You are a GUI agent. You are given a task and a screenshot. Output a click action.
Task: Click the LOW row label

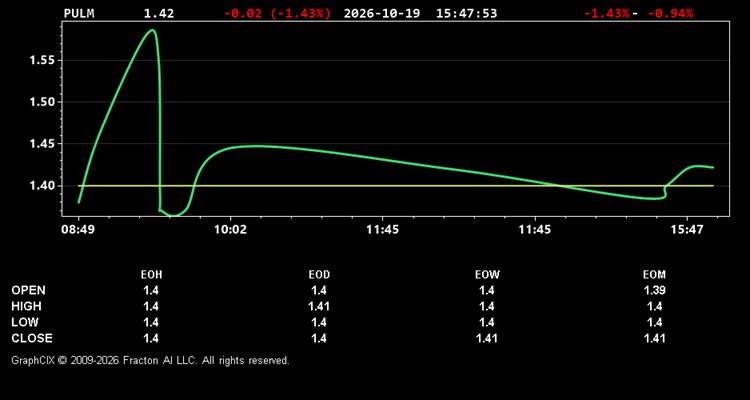pos(25,322)
